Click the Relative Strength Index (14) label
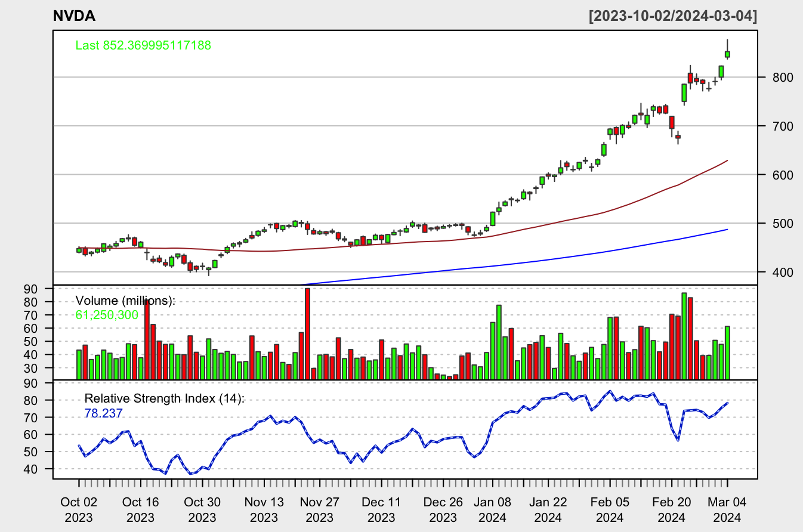The height and width of the screenshot is (532, 803). pyautogui.click(x=165, y=398)
